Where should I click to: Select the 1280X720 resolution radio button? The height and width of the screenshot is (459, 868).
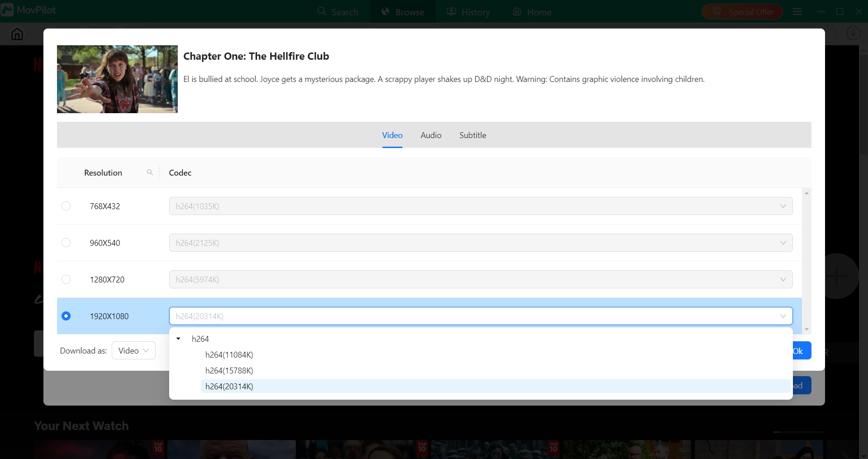click(x=66, y=279)
